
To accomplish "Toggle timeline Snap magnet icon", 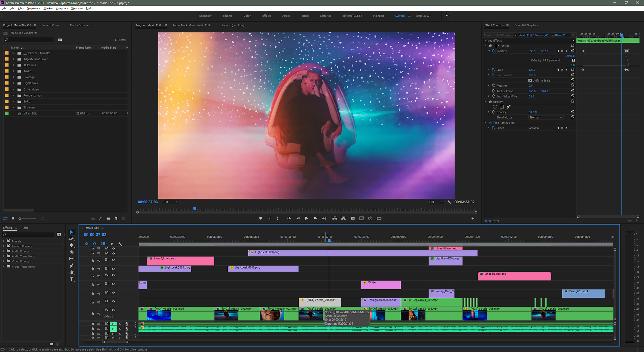I will (95, 244).
